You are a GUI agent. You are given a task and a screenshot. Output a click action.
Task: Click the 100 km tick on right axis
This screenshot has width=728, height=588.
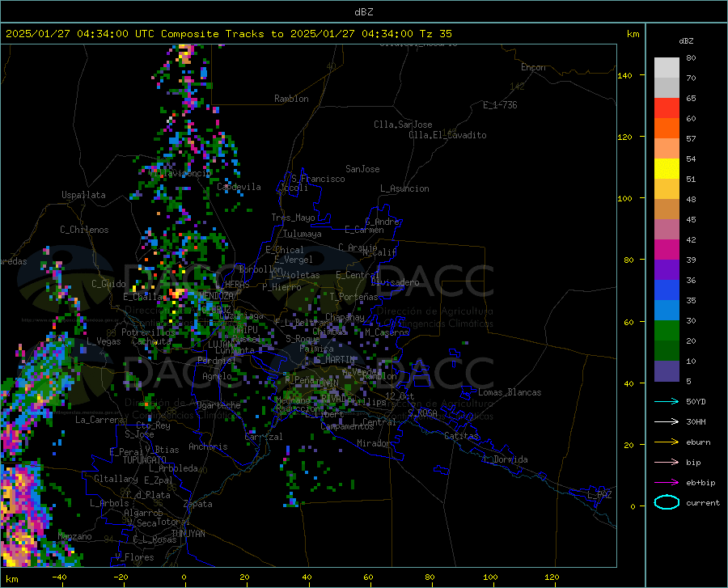(x=624, y=199)
